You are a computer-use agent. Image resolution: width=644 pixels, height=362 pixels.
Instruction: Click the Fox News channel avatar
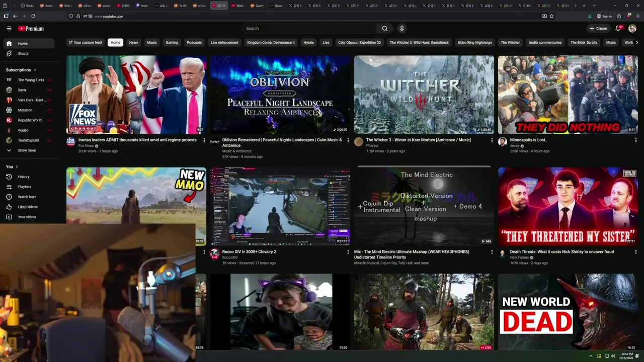71,142
